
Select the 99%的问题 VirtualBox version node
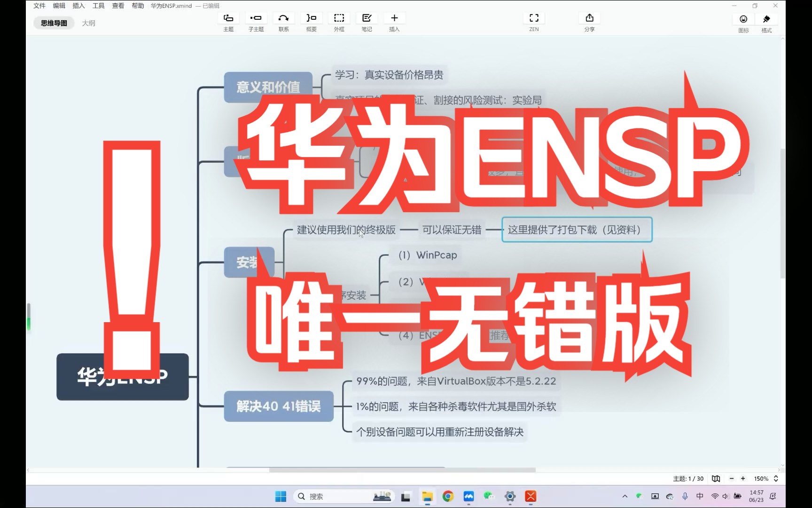point(456,381)
